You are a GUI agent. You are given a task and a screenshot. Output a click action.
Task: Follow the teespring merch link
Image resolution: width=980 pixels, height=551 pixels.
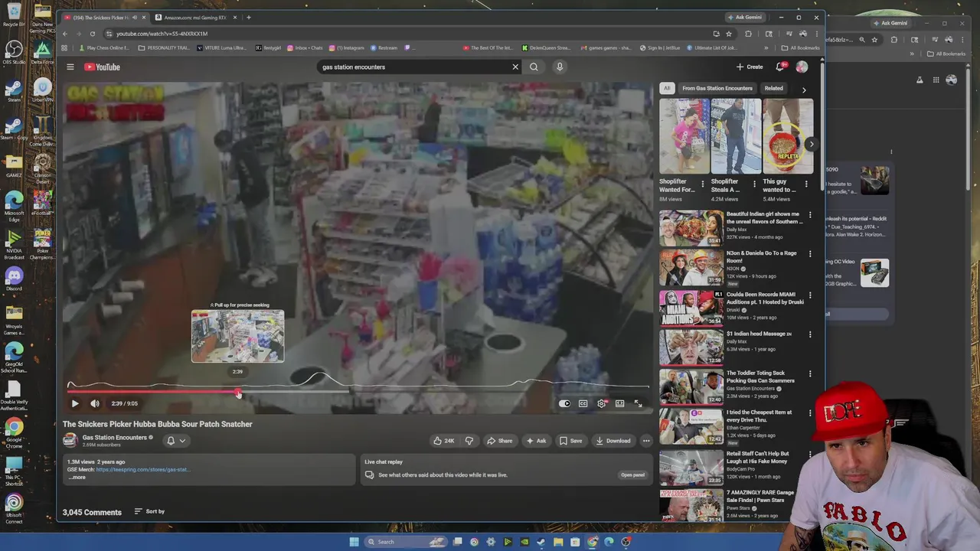click(x=142, y=470)
